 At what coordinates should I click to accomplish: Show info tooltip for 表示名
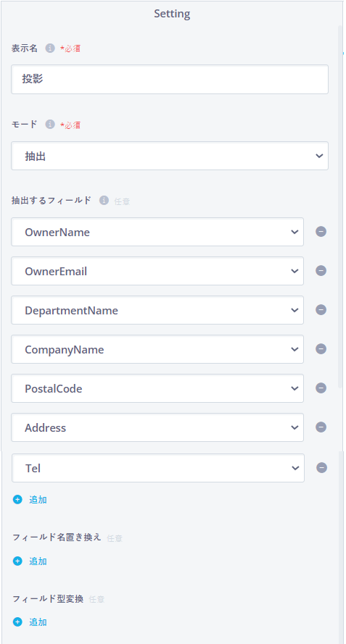click(x=50, y=49)
